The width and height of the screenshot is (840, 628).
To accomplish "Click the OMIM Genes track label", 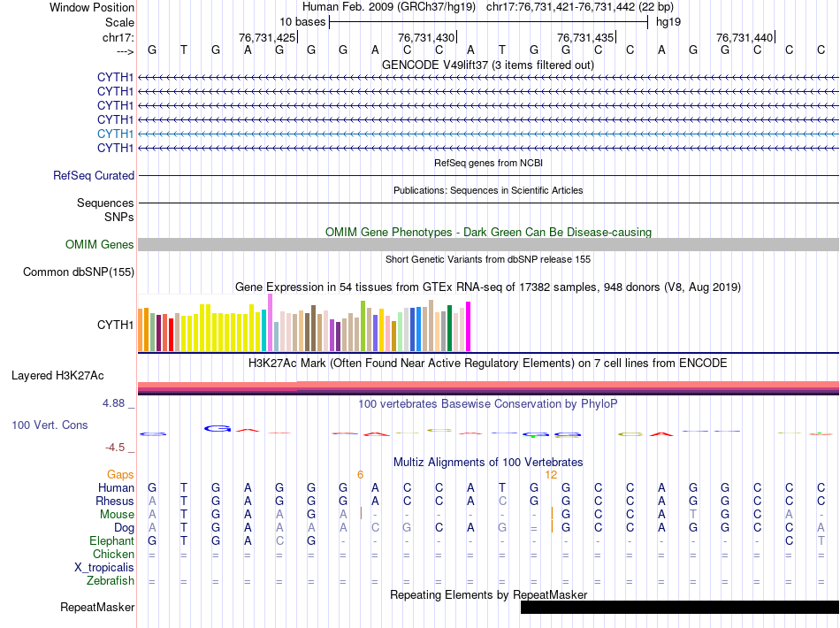I will (x=99, y=245).
